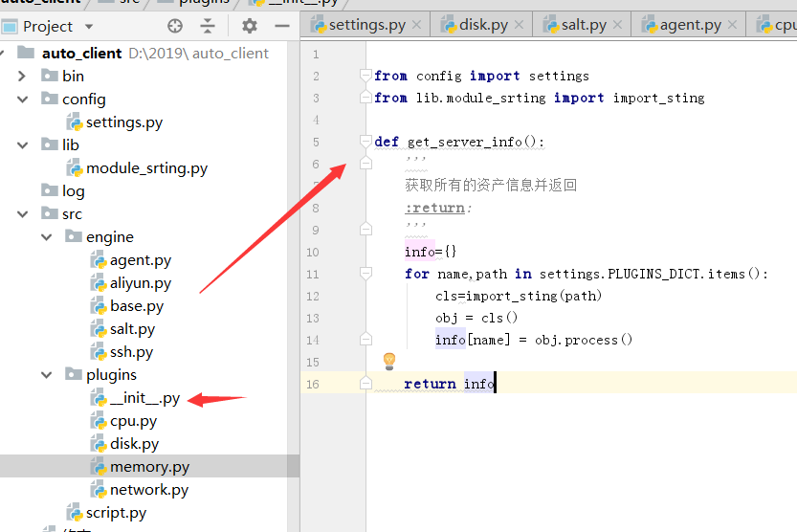Close the salt.py editor tab
This screenshot has width=797, height=532.
(x=617, y=24)
